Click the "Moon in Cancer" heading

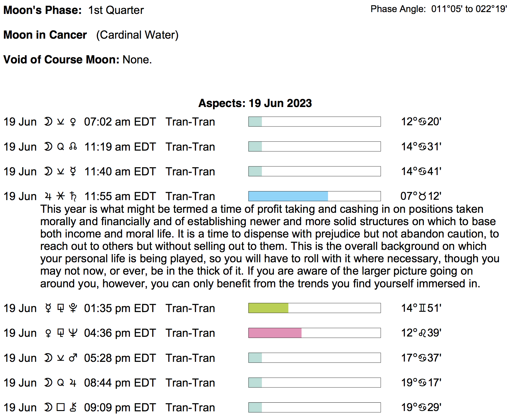45,35
